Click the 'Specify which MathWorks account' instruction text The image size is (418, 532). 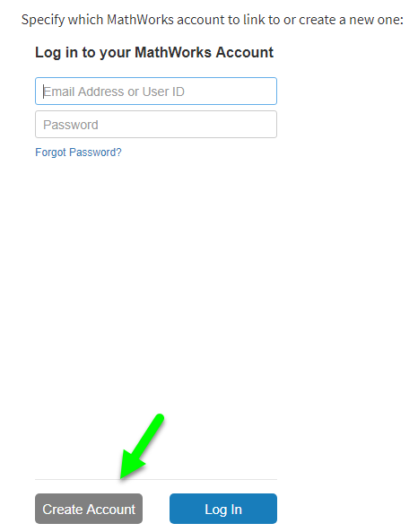coord(213,20)
